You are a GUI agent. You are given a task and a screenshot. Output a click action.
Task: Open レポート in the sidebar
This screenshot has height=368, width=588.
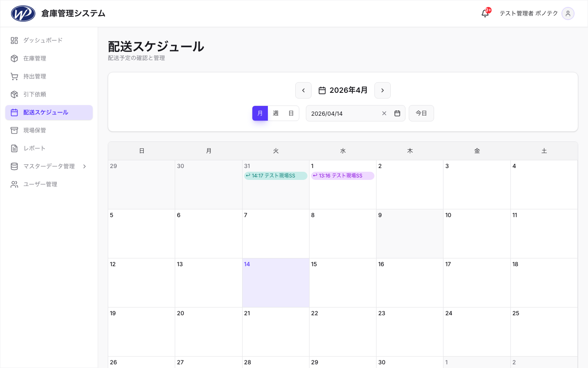[x=49, y=148]
